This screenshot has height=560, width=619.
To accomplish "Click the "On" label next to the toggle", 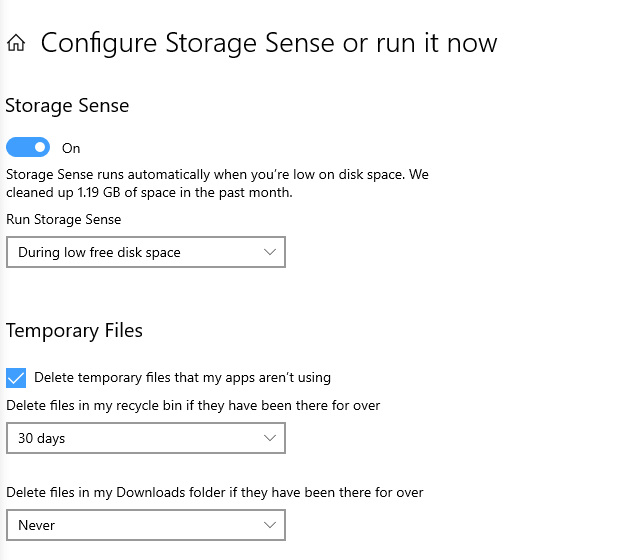I will click(71, 148).
